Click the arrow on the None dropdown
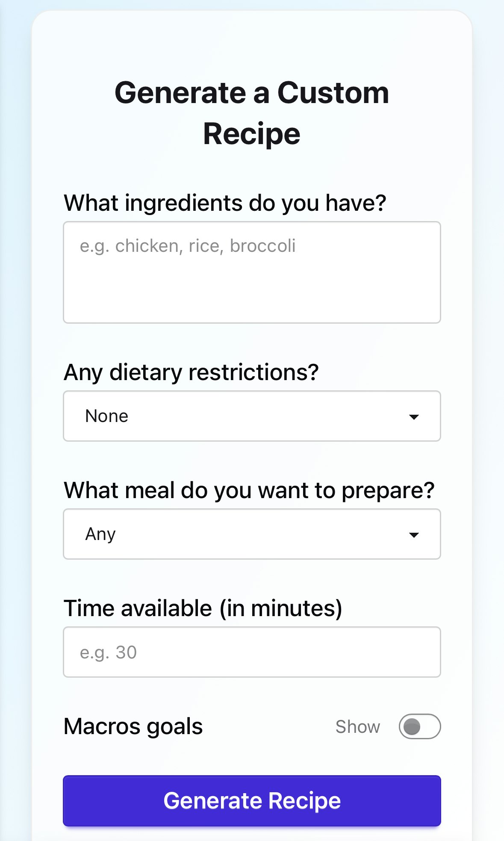 pos(413,417)
